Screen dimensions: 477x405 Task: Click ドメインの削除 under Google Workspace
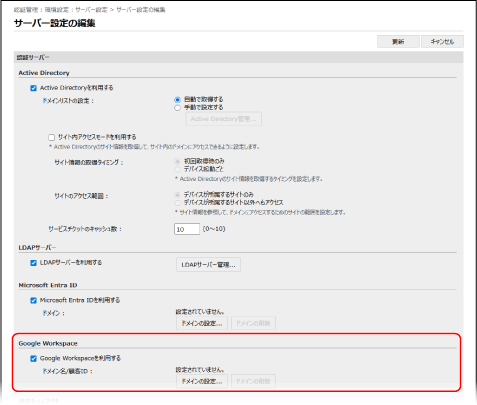pyautogui.click(x=253, y=381)
